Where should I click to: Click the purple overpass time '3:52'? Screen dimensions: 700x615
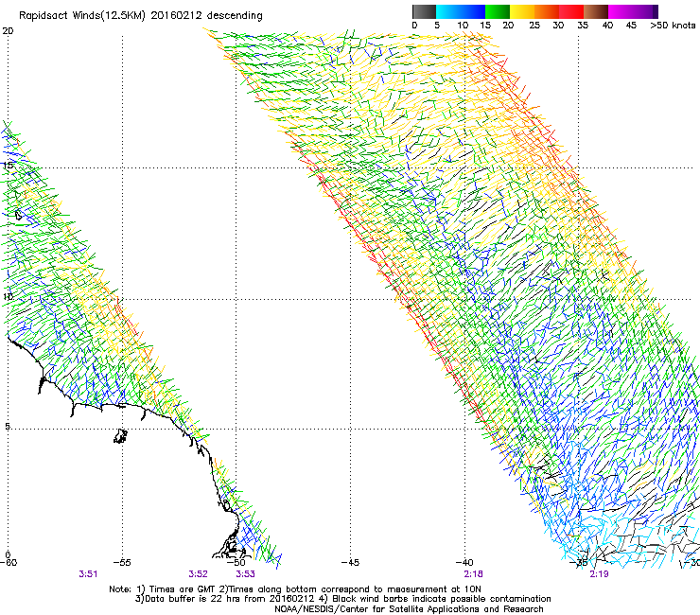(198, 574)
